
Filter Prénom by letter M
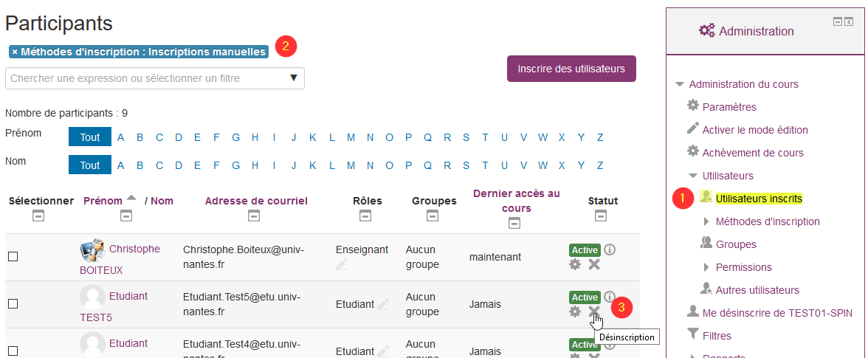[351, 137]
